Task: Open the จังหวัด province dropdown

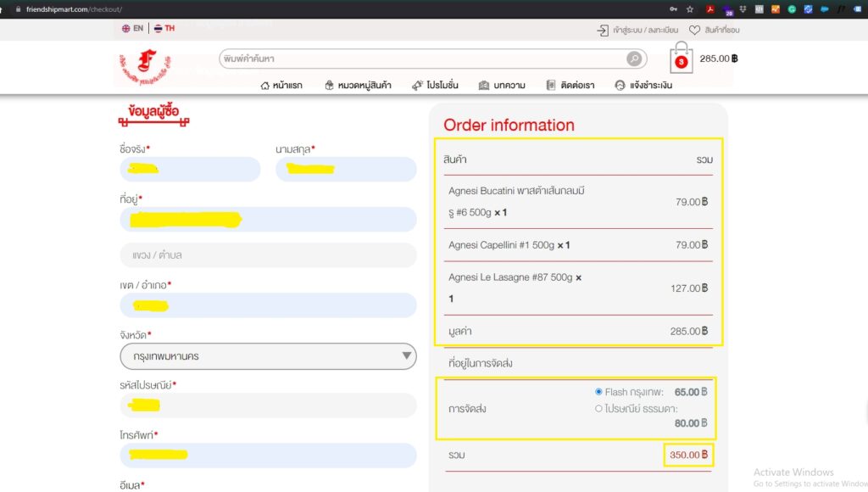Action: pos(268,356)
